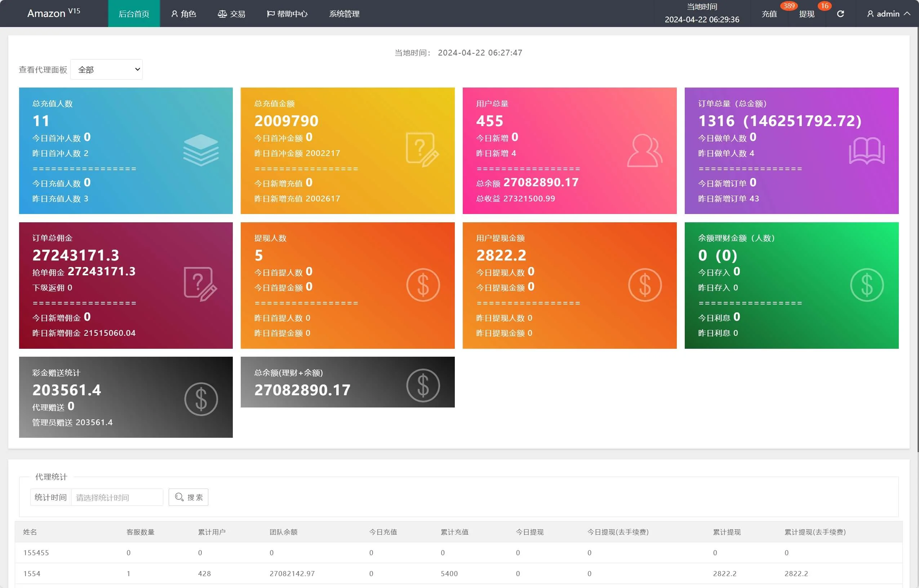Click the users icon in 用户总量 card
919x588 pixels.
click(x=644, y=151)
